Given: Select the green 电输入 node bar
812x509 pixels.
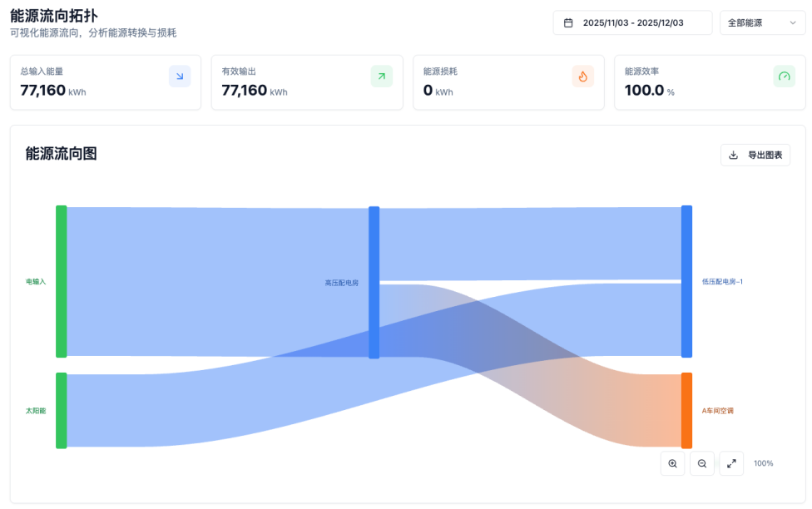Looking at the screenshot, I should pyautogui.click(x=61, y=281).
